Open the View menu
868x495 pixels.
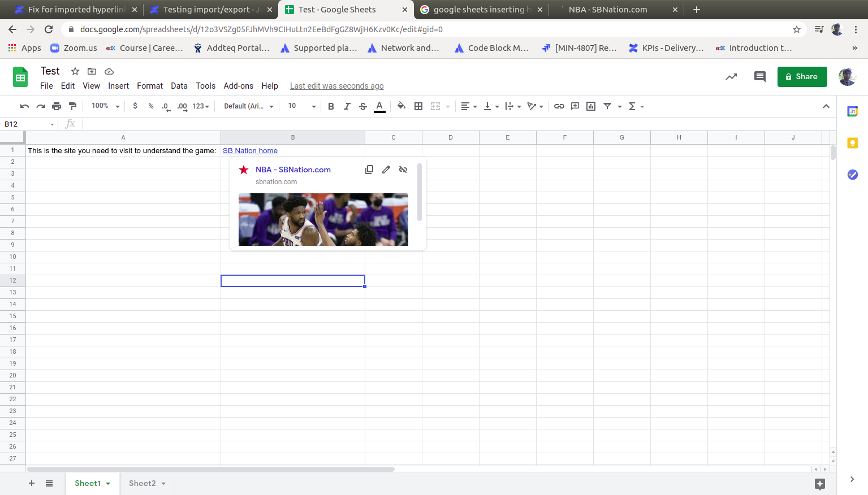(91, 86)
